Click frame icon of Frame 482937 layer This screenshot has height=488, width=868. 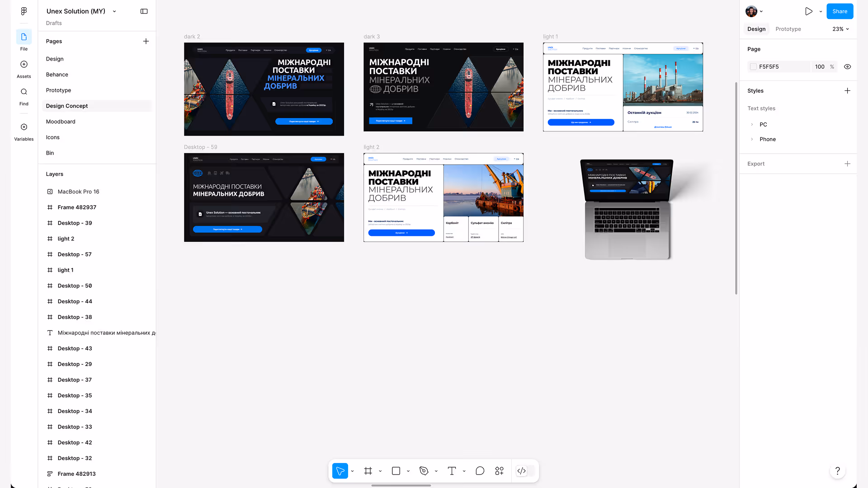pyautogui.click(x=50, y=207)
